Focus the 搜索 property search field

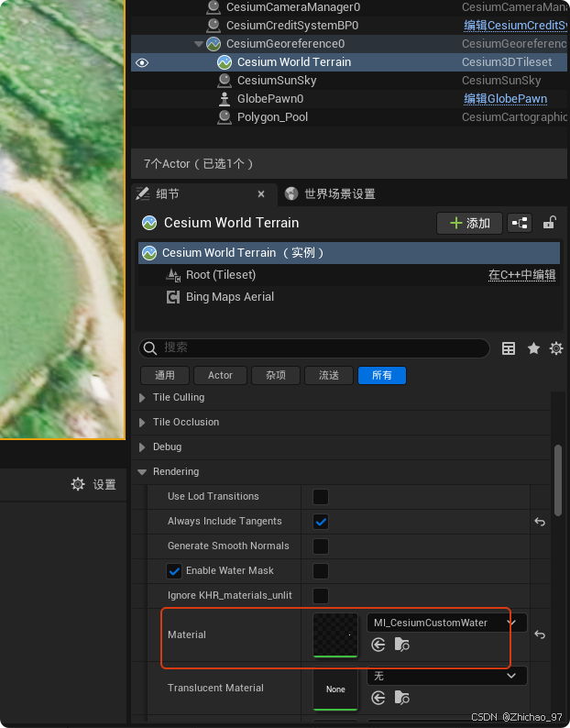pyautogui.click(x=314, y=347)
